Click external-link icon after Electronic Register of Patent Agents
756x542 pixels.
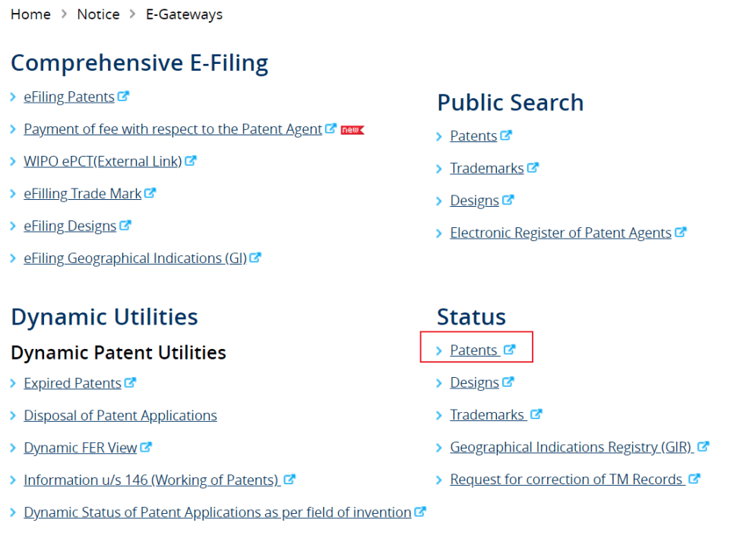680,232
